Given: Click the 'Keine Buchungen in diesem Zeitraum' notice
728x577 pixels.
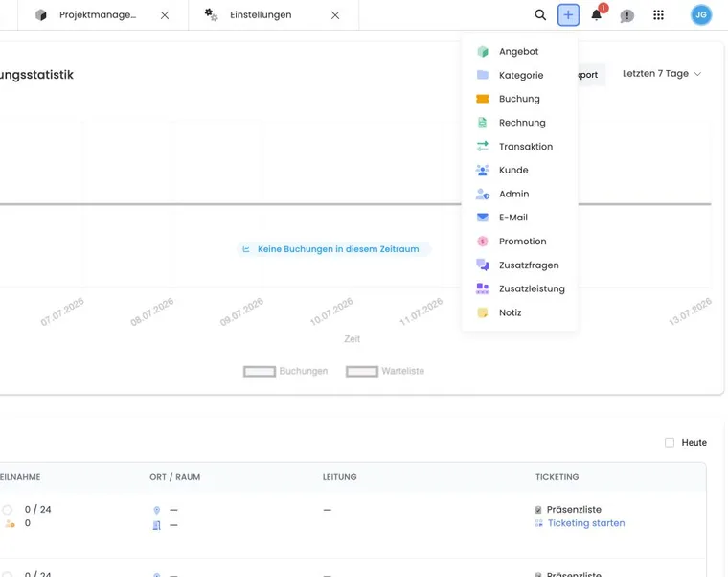Looking at the screenshot, I should (333, 249).
